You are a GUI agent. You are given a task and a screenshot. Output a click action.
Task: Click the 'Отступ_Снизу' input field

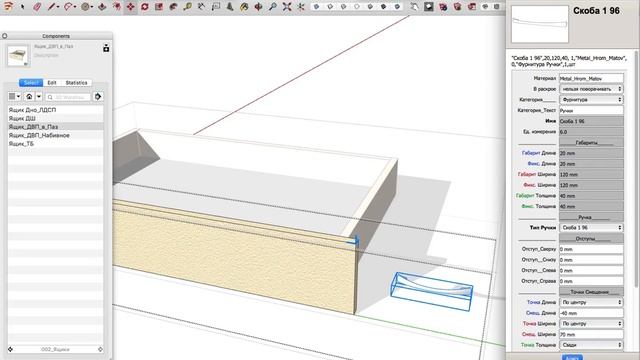591,260
